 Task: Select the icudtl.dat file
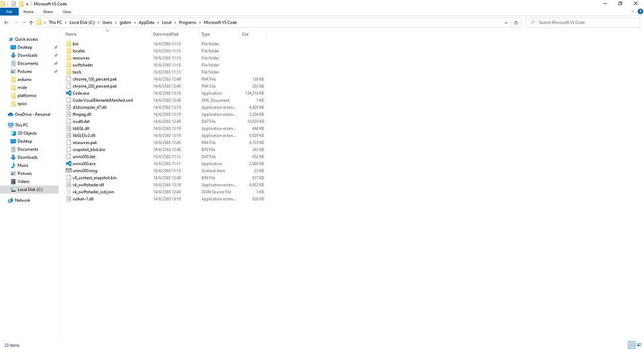(81, 122)
